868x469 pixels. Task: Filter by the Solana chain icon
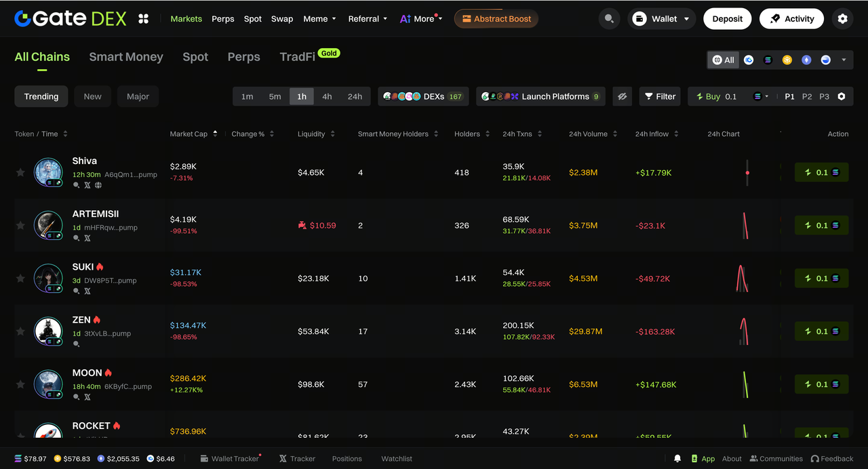[768, 60]
